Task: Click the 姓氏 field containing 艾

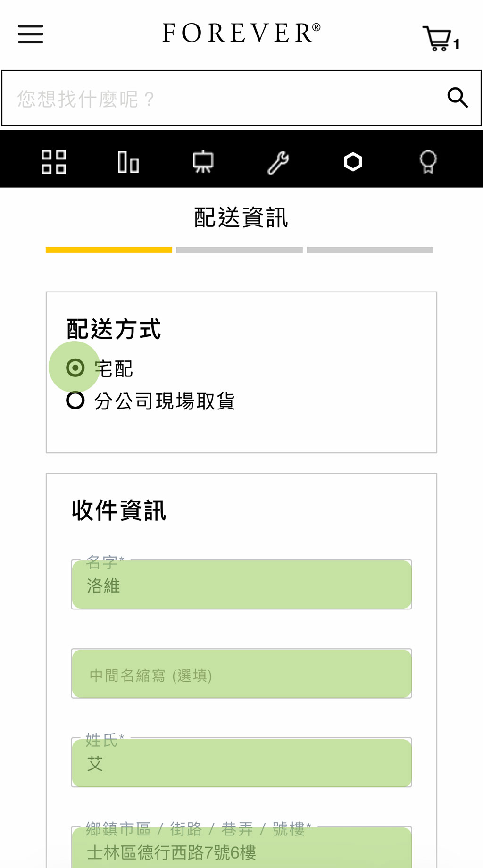Action: tap(241, 762)
